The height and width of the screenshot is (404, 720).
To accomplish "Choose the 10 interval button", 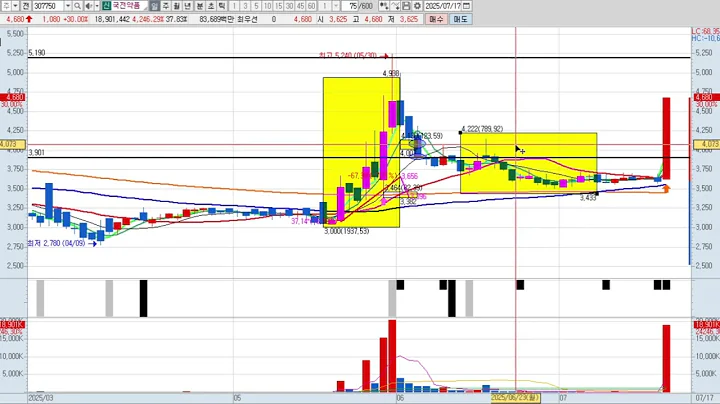I will [267, 6].
